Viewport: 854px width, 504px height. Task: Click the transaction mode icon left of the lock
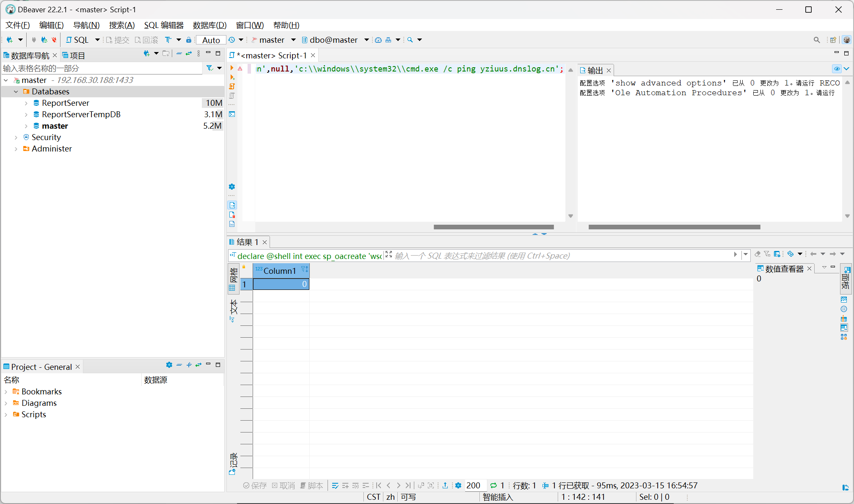168,40
